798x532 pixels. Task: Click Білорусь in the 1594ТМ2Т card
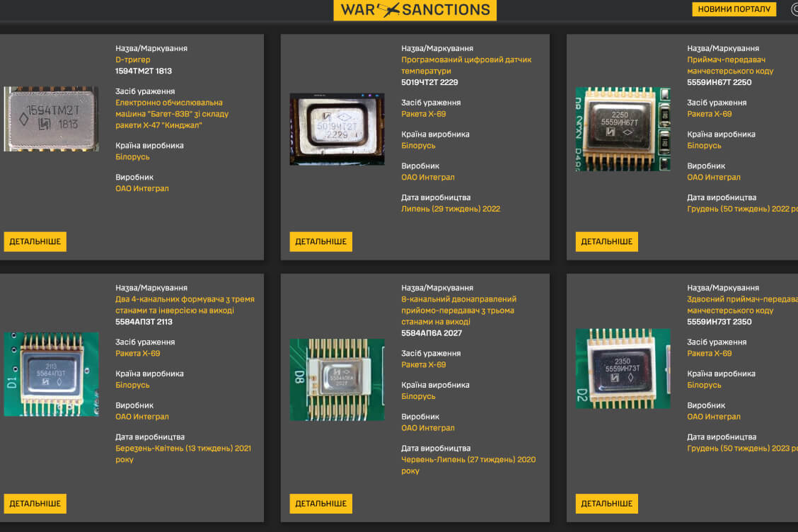click(x=132, y=156)
